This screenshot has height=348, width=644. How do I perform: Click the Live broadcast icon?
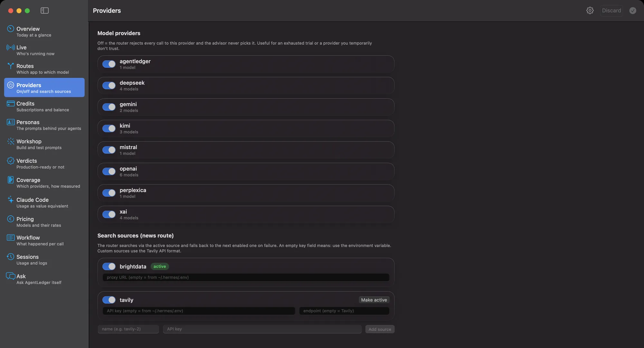(11, 47)
